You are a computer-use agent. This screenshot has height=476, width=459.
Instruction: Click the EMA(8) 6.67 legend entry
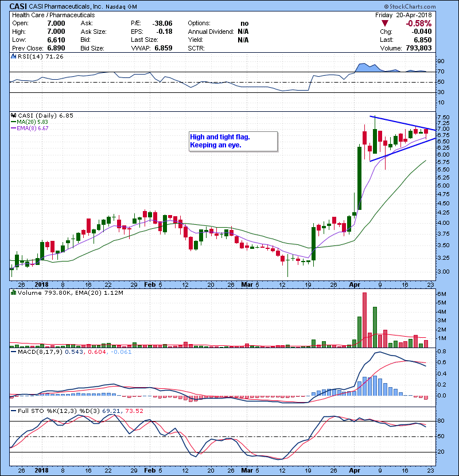tap(30, 128)
